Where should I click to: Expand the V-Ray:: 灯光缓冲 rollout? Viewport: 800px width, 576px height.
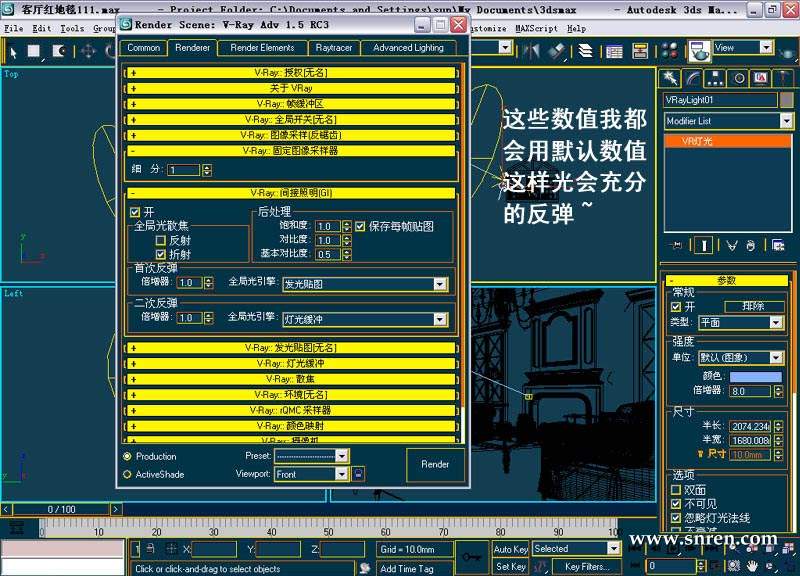pos(291,364)
